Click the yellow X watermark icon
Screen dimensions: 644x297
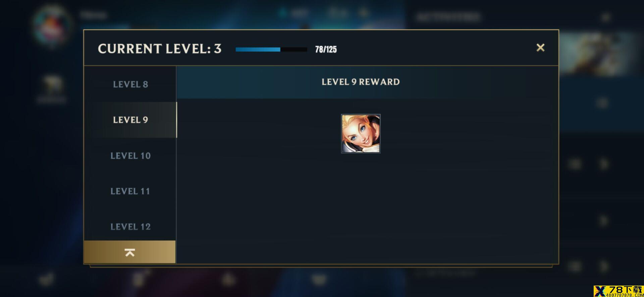point(600,291)
